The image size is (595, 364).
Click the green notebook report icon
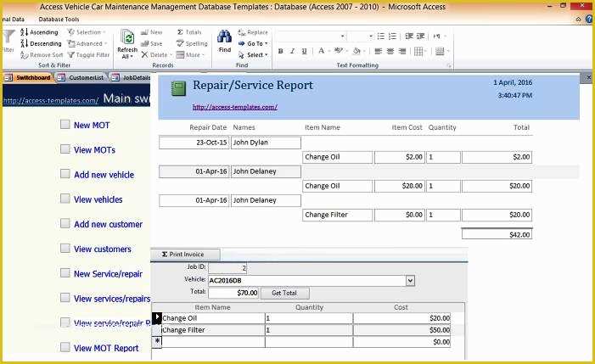pyautogui.click(x=178, y=88)
